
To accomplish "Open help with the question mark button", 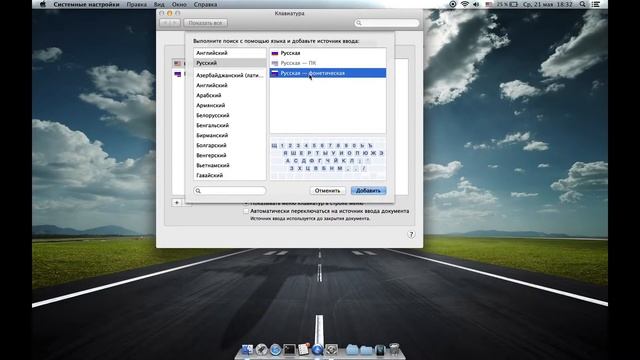I will click(x=411, y=234).
